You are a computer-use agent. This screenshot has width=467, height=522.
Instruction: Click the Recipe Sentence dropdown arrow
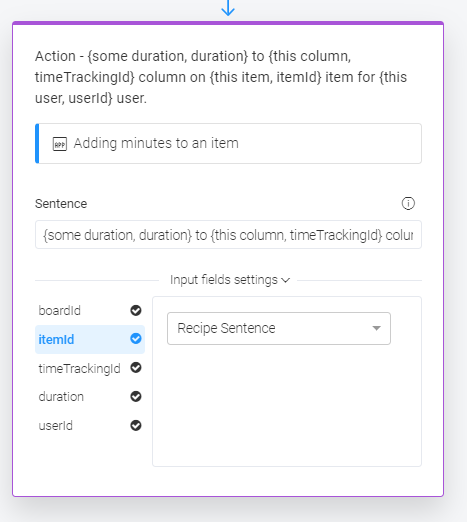pyautogui.click(x=376, y=328)
